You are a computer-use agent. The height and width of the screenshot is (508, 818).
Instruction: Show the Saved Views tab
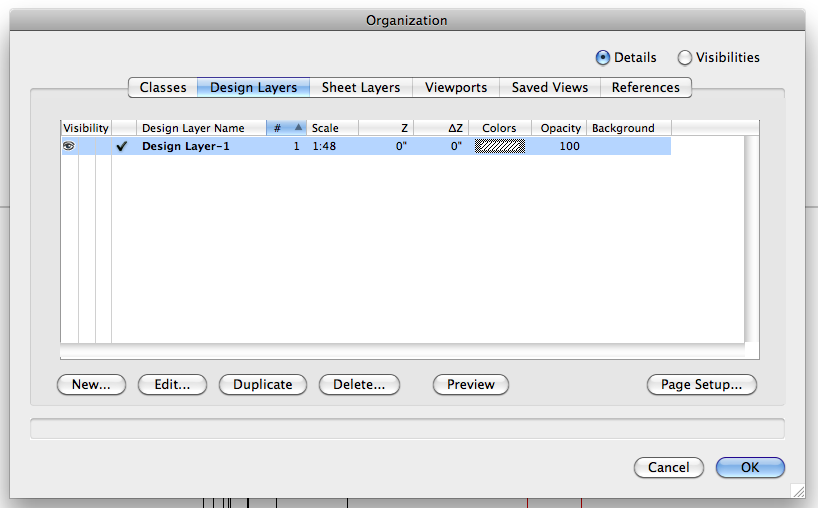click(549, 88)
